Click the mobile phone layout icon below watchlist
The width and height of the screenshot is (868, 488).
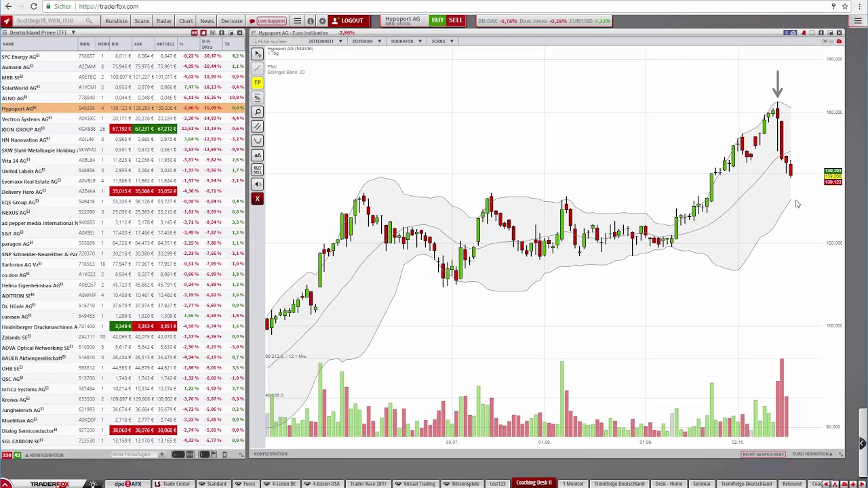224,454
